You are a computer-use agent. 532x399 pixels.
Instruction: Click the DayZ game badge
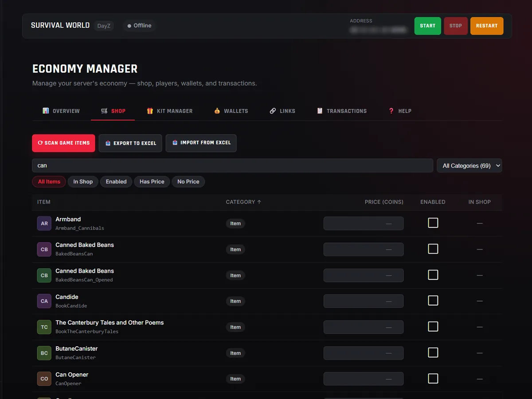104,26
